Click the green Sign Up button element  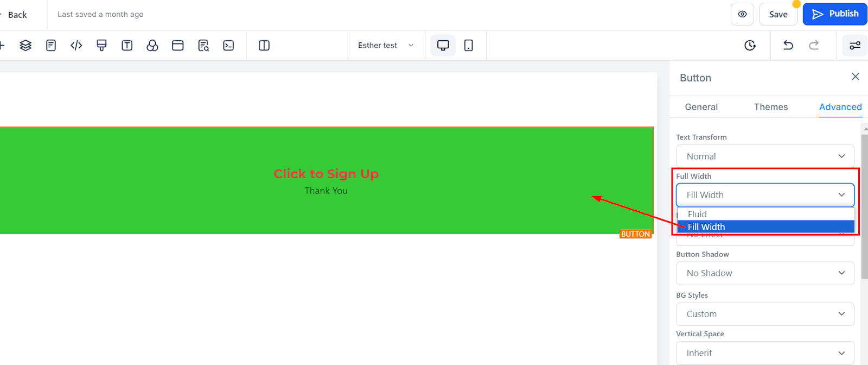326,180
